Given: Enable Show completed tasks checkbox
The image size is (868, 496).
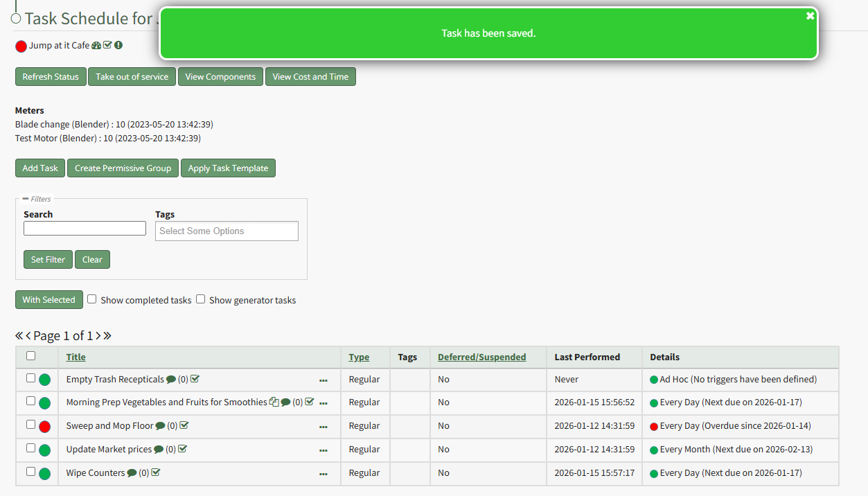Looking at the screenshot, I should pyautogui.click(x=91, y=299).
